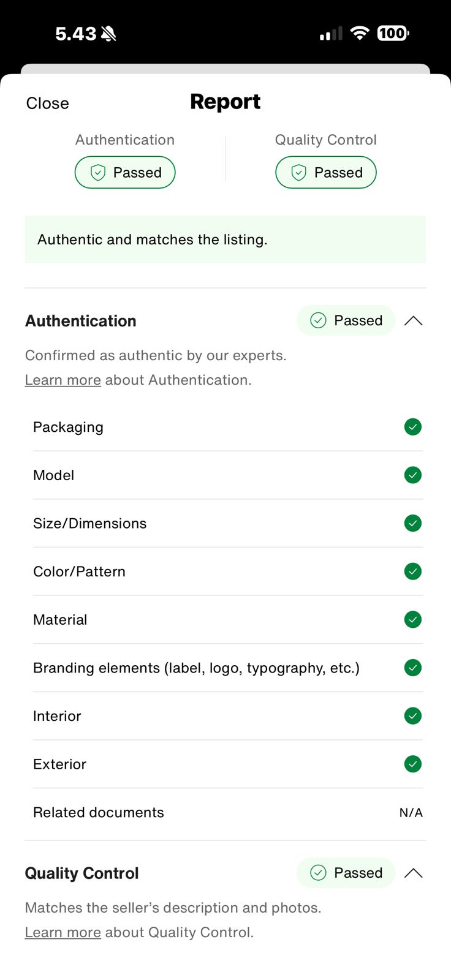
Task: Collapse the Quality Control section chevron
Action: pos(414,873)
